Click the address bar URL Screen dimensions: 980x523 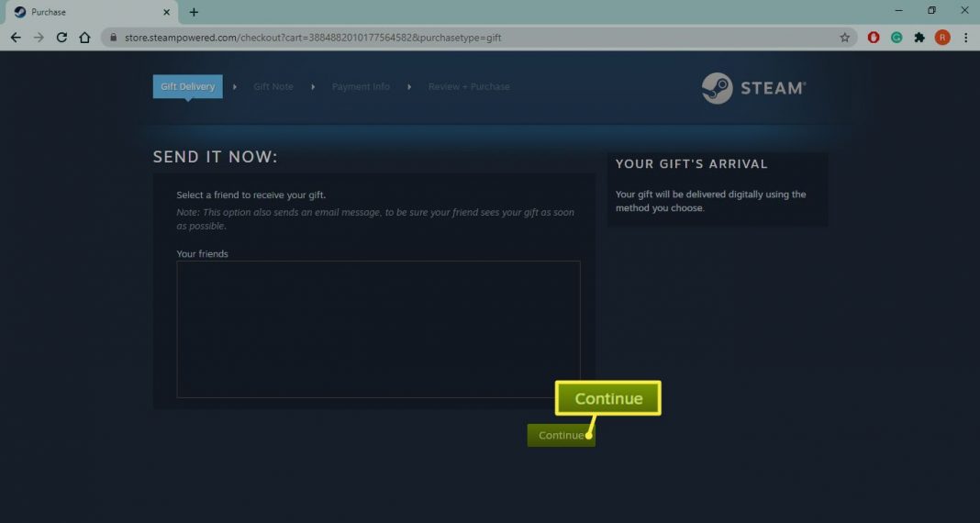pyautogui.click(x=313, y=38)
